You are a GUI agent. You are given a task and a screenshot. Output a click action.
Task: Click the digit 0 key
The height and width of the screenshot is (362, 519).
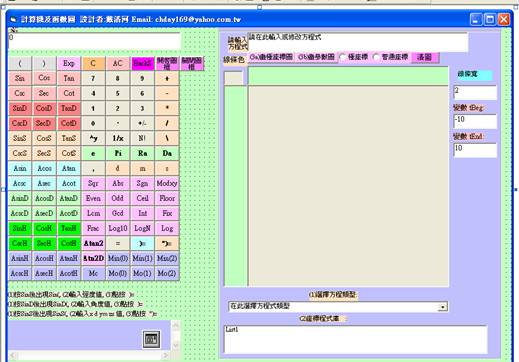click(93, 123)
